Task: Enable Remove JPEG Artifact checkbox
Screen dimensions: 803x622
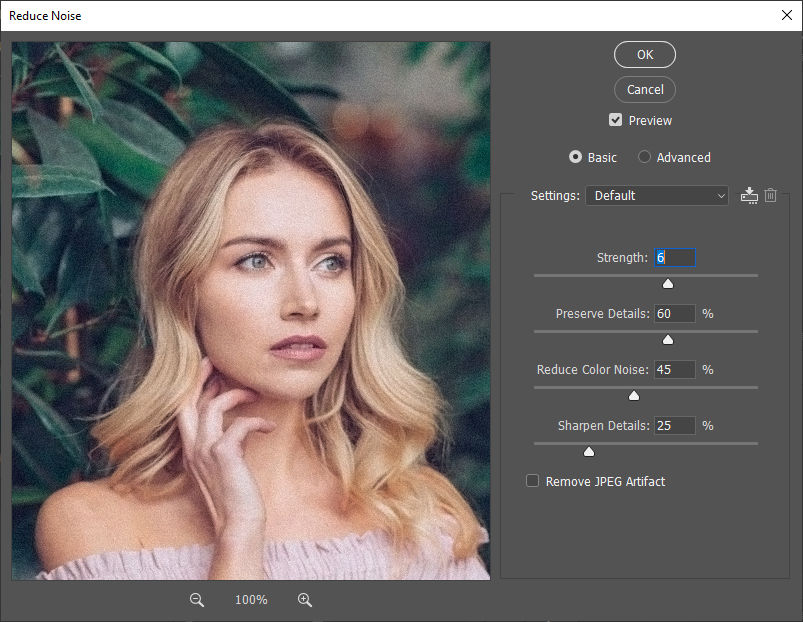Action: coord(533,481)
